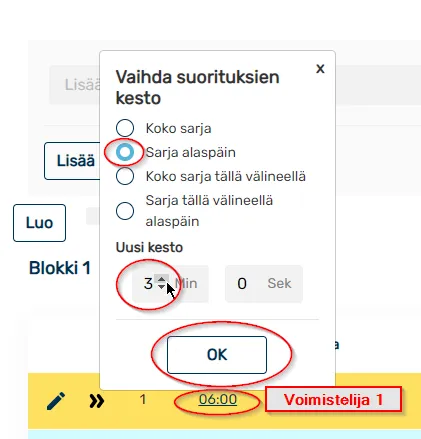This screenshot has width=421, height=439.
Task: Increase minutes with the up arrow
Action: [162, 279]
